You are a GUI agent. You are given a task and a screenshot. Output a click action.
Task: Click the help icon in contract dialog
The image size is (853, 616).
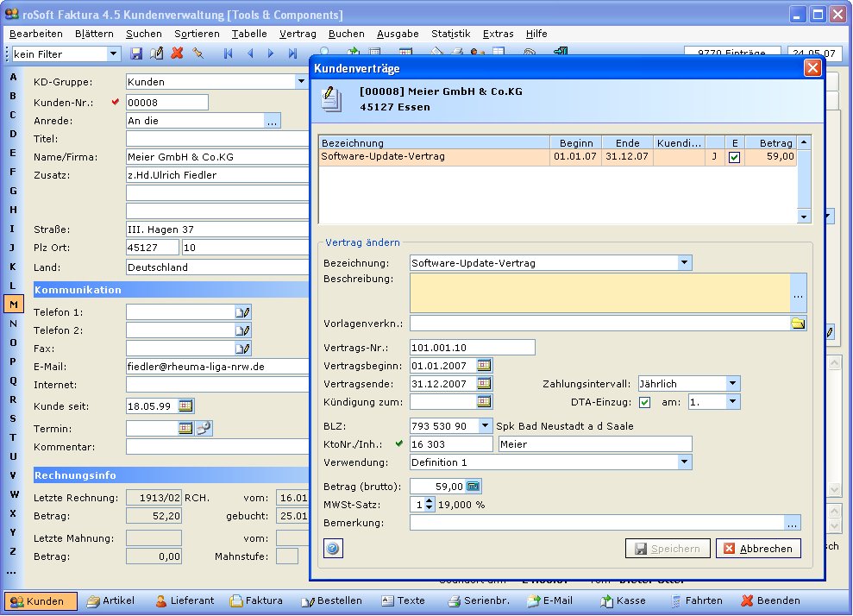pyautogui.click(x=333, y=548)
